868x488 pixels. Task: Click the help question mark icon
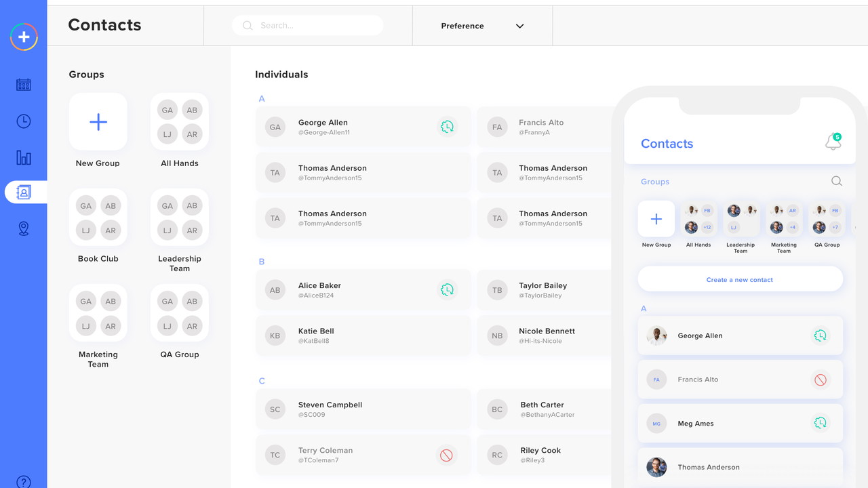pyautogui.click(x=24, y=482)
